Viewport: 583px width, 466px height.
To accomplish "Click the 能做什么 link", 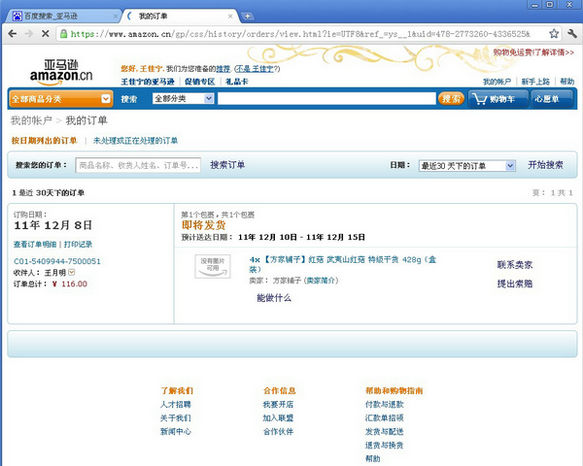I will tap(274, 298).
